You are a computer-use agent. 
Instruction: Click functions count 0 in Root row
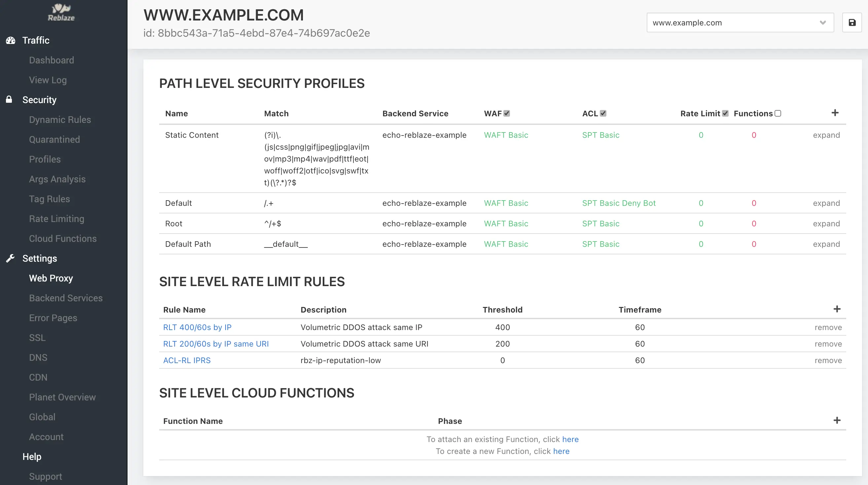coord(754,224)
